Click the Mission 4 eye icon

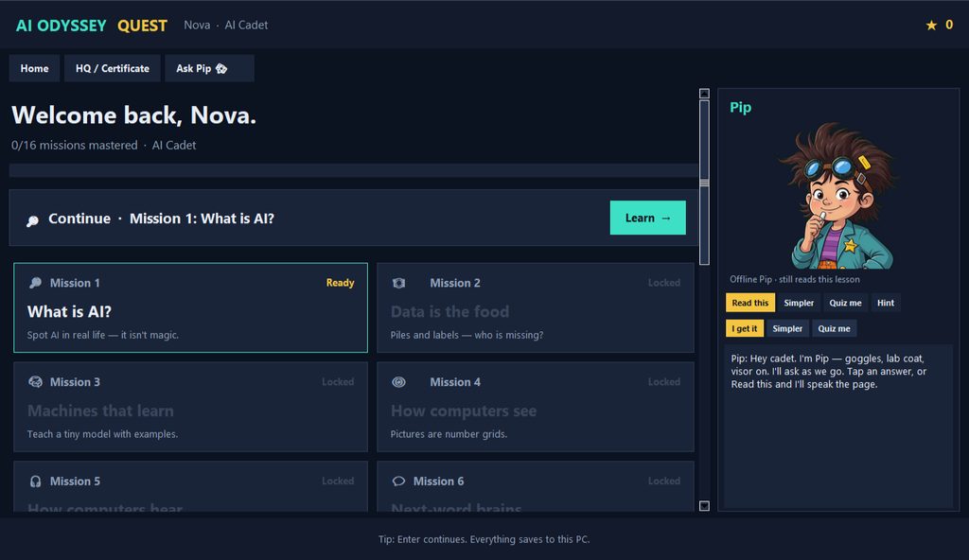tap(398, 382)
